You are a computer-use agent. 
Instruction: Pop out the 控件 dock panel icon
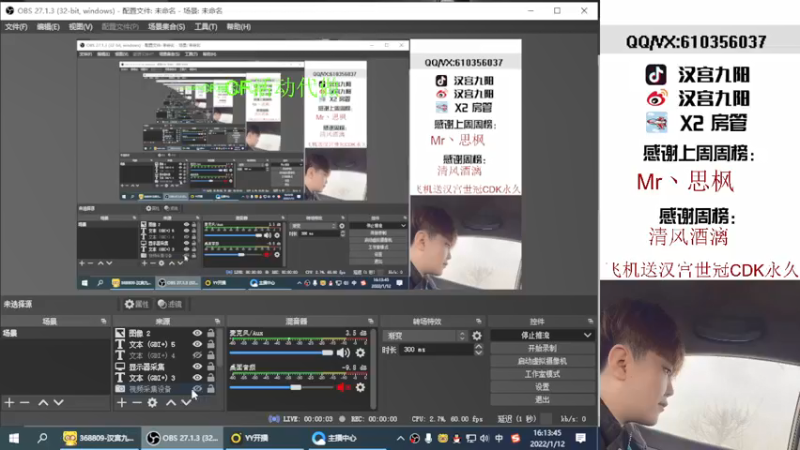(590, 321)
